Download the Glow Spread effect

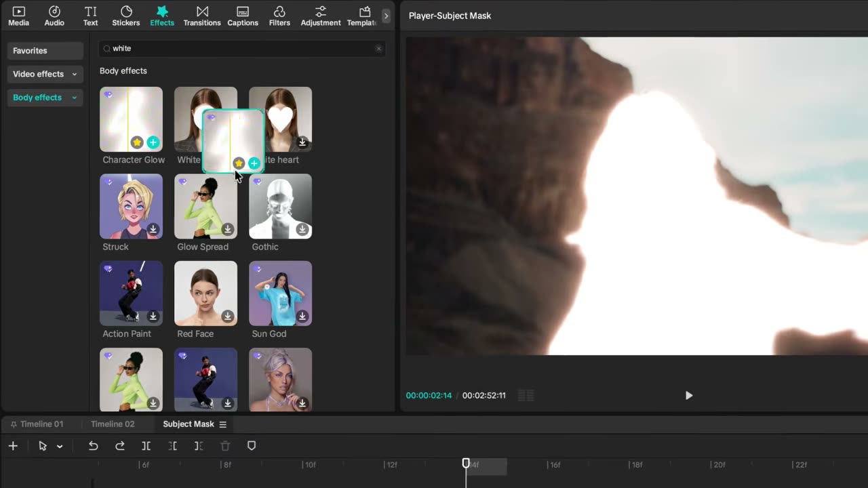pyautogui.click(x=228, y=229)
